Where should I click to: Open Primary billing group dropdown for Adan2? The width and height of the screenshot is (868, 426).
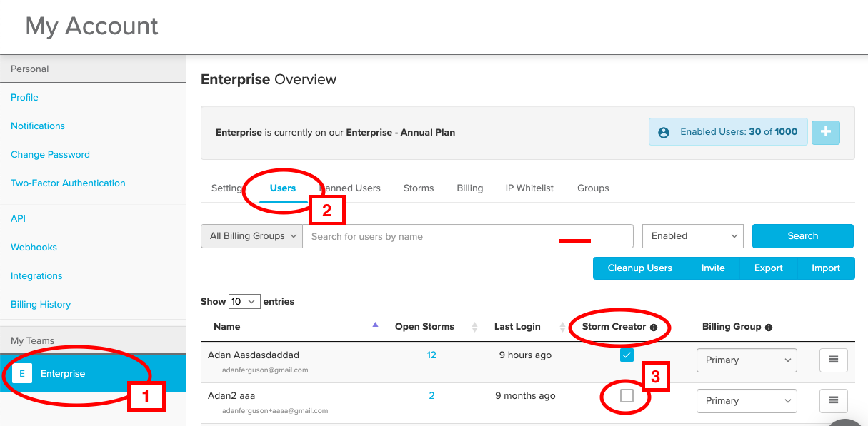(x=747, y=400)
